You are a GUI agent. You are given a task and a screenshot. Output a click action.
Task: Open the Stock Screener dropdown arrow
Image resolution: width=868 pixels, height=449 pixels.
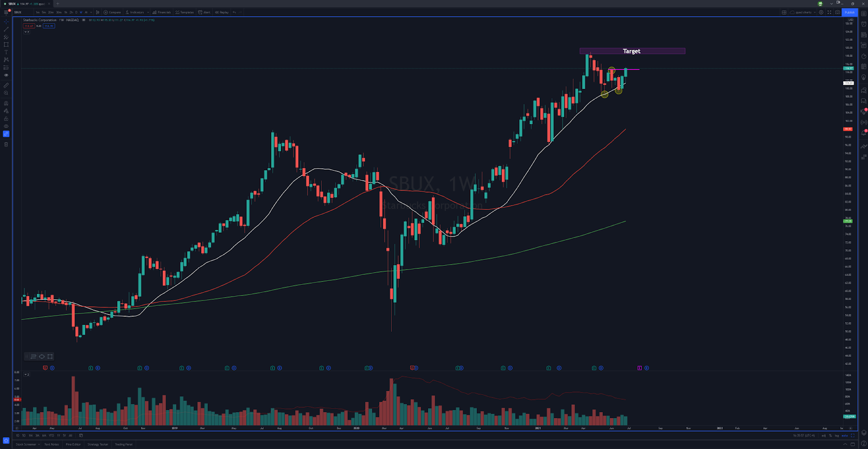39,444
